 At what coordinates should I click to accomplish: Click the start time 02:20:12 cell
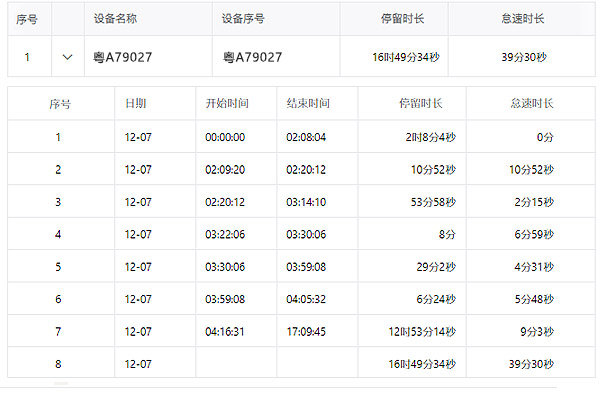click(225, 202)
